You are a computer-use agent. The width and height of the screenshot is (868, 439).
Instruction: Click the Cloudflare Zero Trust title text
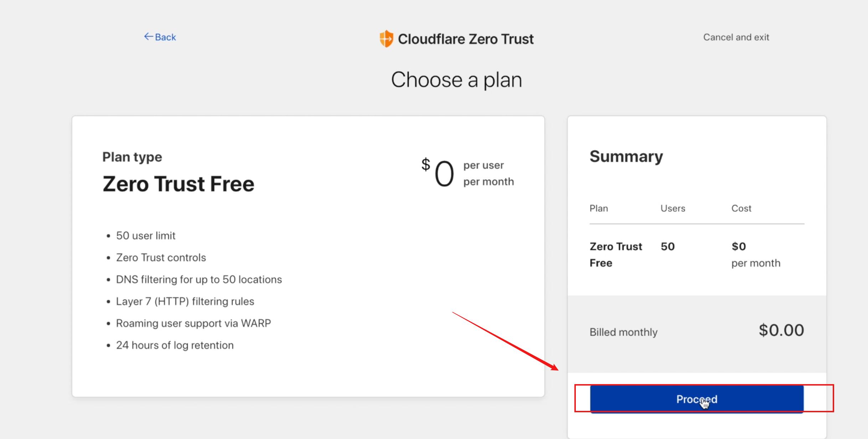point(466,39)
